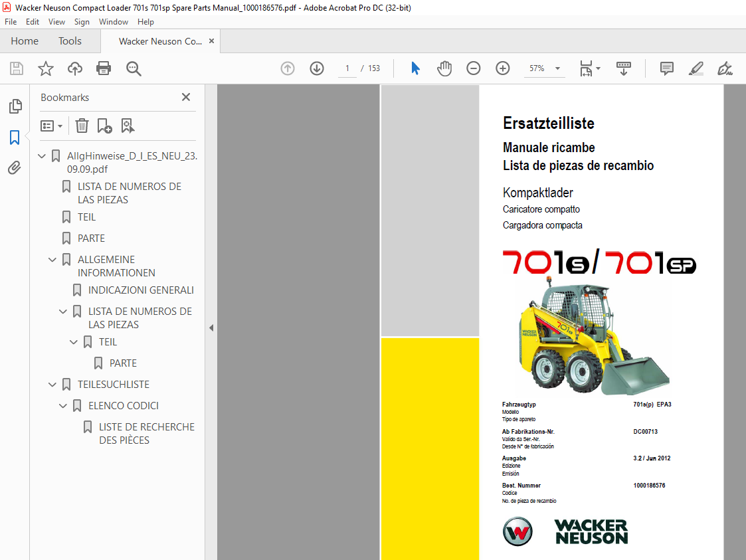Click the DC00713 serial number text
Image resolution: width=746 pixels, height=560 pixels.
coord(645,432)
